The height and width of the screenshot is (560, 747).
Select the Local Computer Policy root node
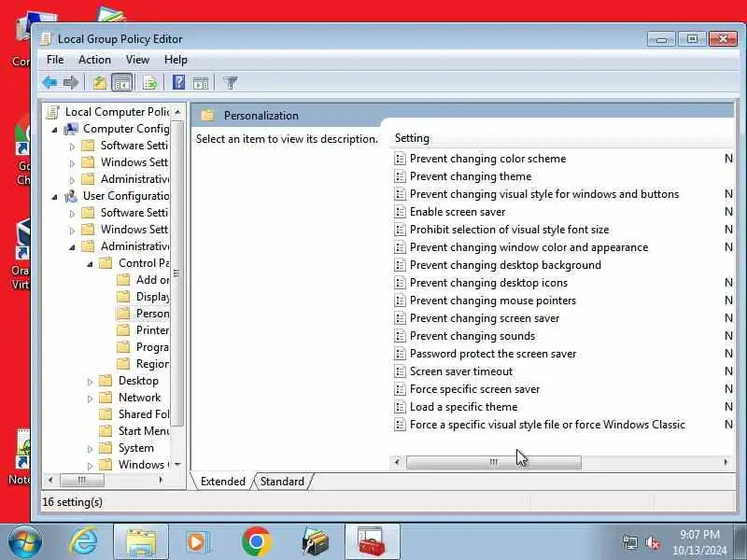click(108, 111)
